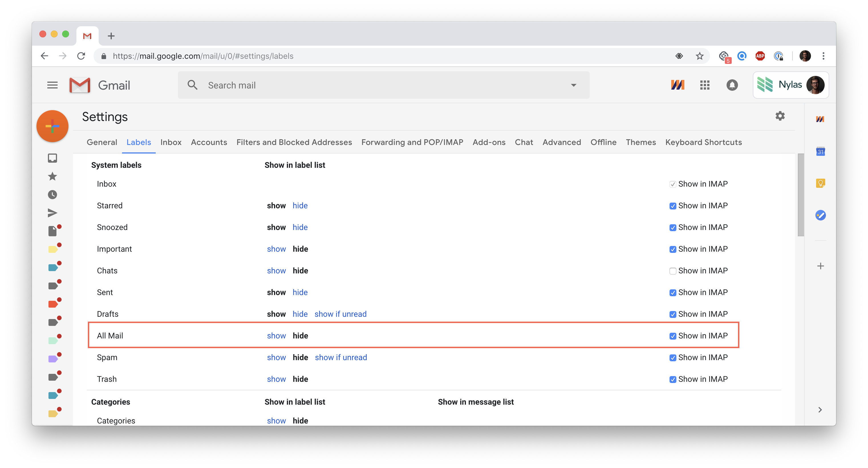Collapse the side panel chevron arrow
The height and width of the screenshot is (468, 868).
point(820,410)
